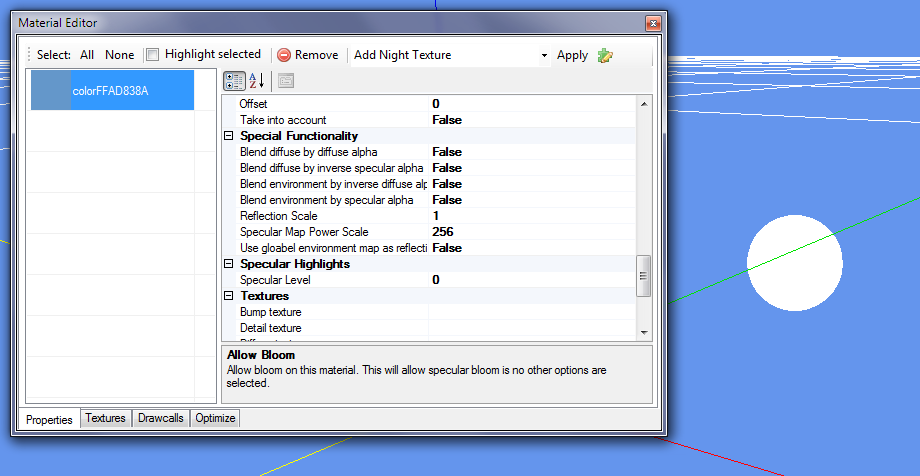Screen dimensions: 920x476
Task: Open the Drawcalls tab
Action: (x=161, y=418)
